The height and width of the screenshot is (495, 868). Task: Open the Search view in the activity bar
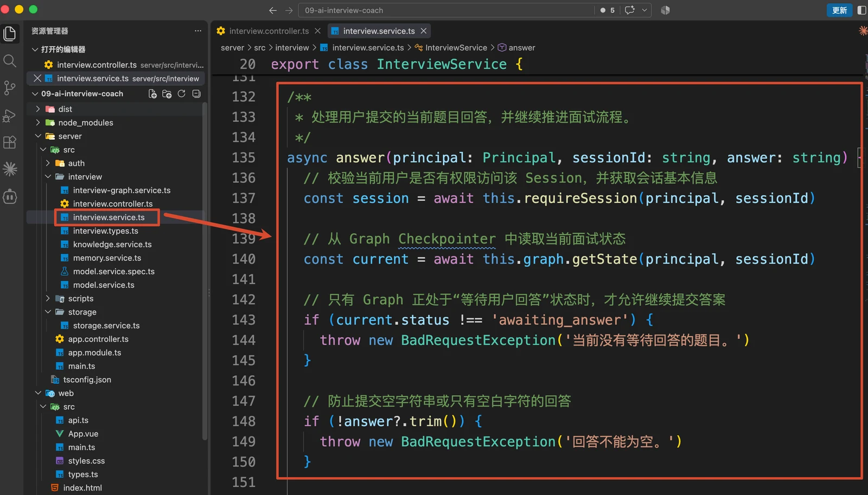coord(10,61)
